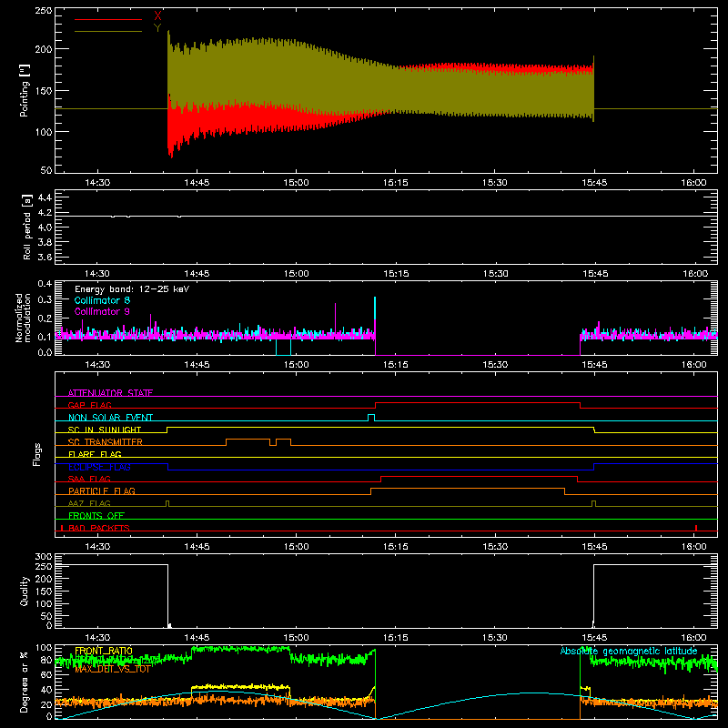Select the "Absolute geomagnetic latitude" label
Image resolution: width=728 pixels, height=728 pixels.
click(x=629, y=651)
